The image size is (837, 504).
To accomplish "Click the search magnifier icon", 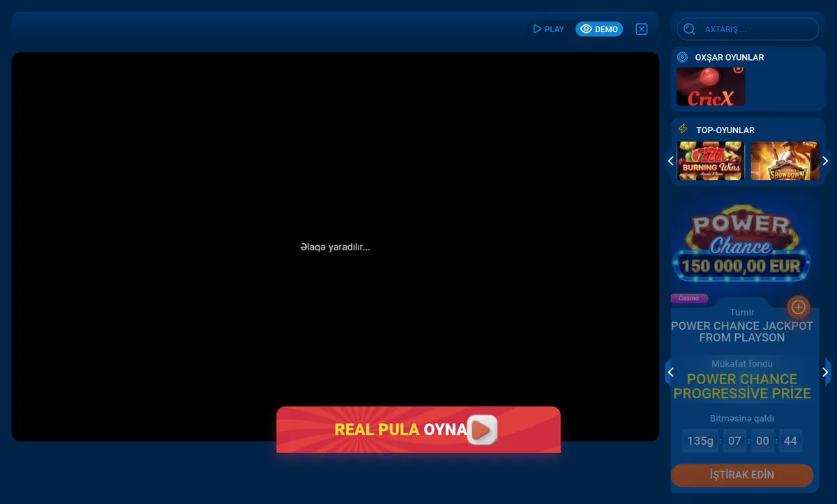I will tap(689, 29).
